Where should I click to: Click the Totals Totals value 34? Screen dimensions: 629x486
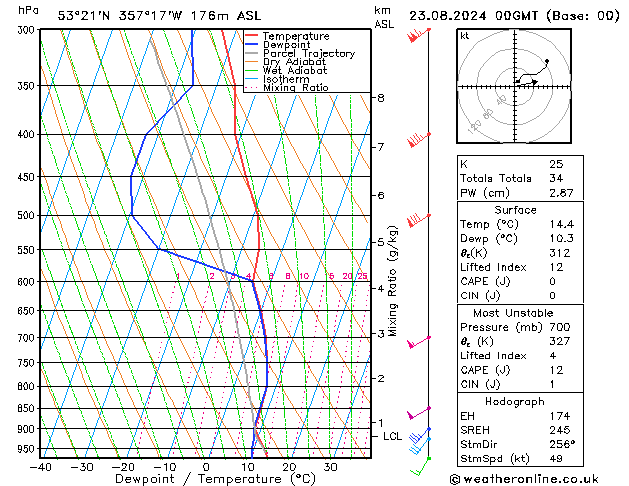556,178
